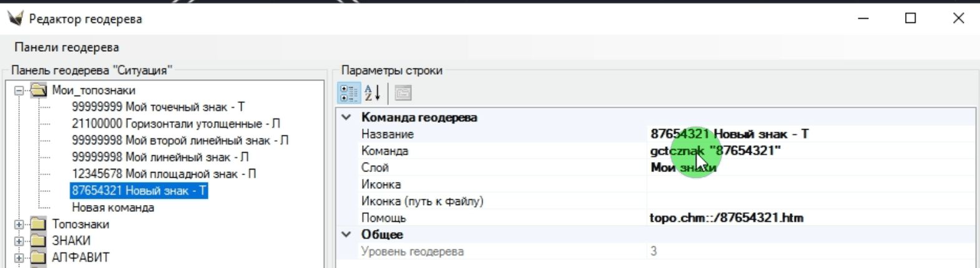Select the АЛФАВИТ folder label
The width and height of the screenshot is (980, 268).
click(x=81, y=257)
